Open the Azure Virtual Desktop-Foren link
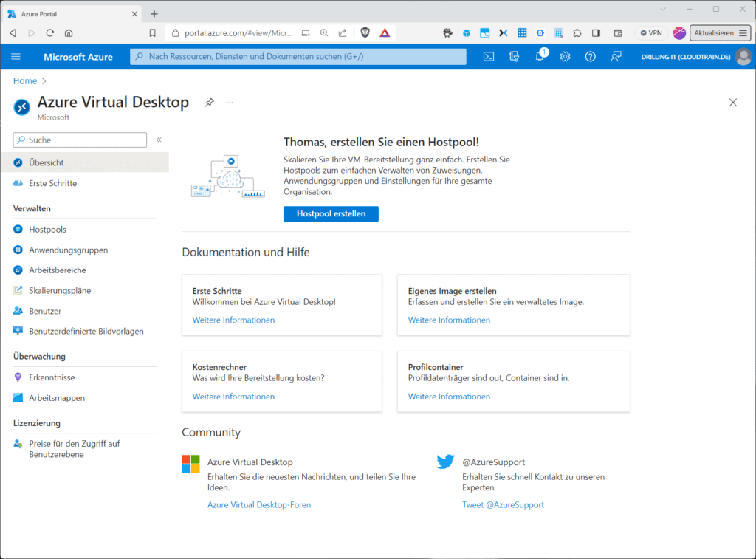The width and height of the screenshot is (756, 559). [259, 504]
